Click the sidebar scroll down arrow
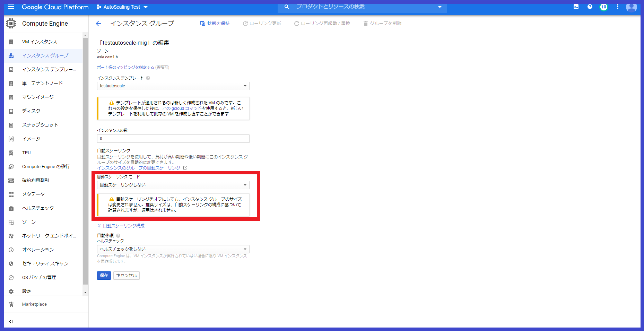The image size is (644, 331). tap(86, 293)
